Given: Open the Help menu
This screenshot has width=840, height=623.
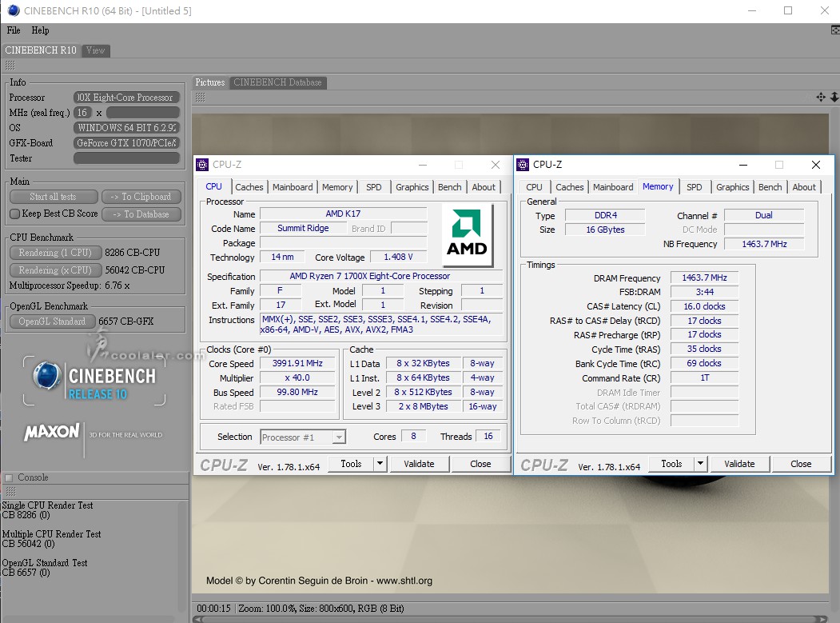Looking at the screenshot, I should 40,30.
